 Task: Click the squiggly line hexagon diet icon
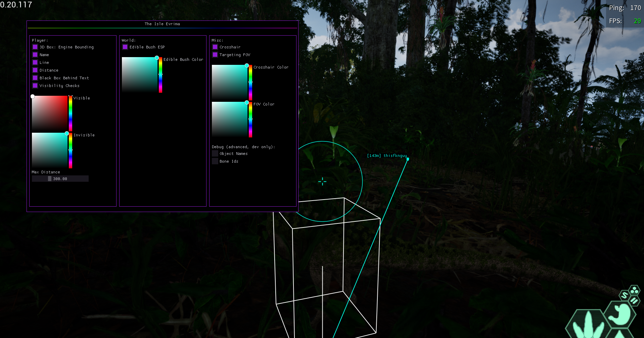tap(625, 295)
